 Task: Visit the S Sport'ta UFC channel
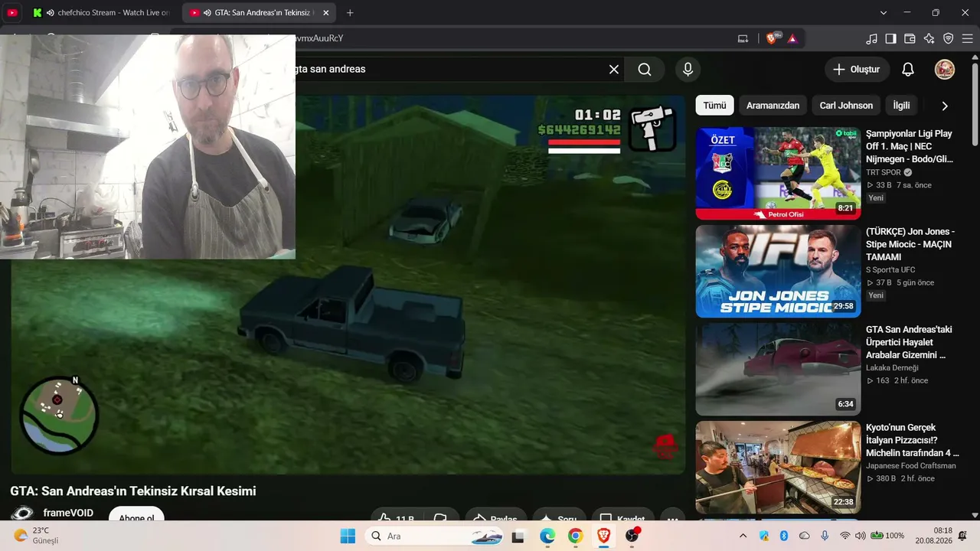pyautogui.click(x=890, y=270)
